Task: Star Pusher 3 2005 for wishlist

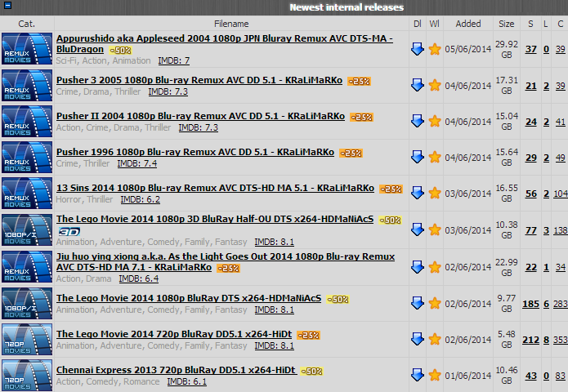Action: coord(434,85)
